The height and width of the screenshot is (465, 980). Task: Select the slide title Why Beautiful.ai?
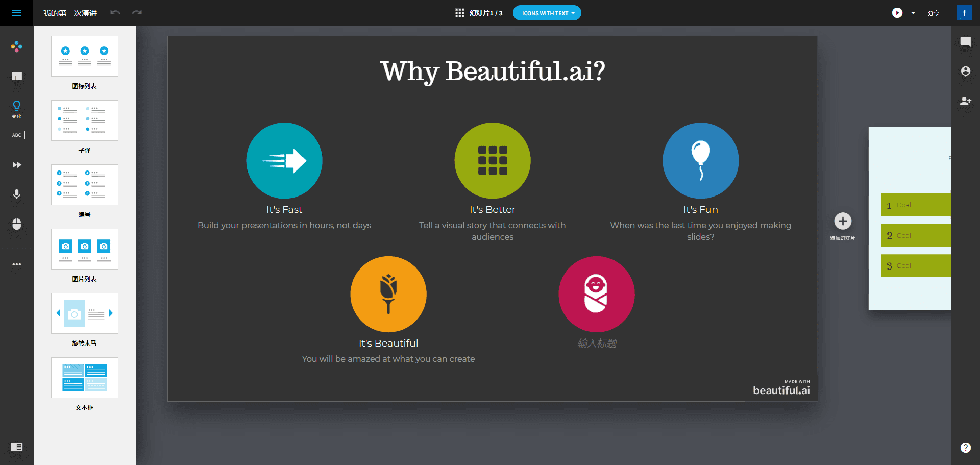point(493,71)
